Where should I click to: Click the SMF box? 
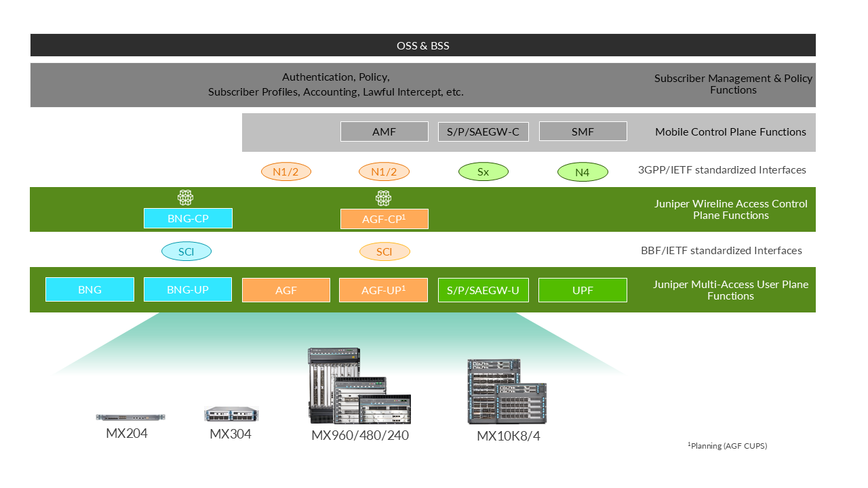click(x=583, y=131)
